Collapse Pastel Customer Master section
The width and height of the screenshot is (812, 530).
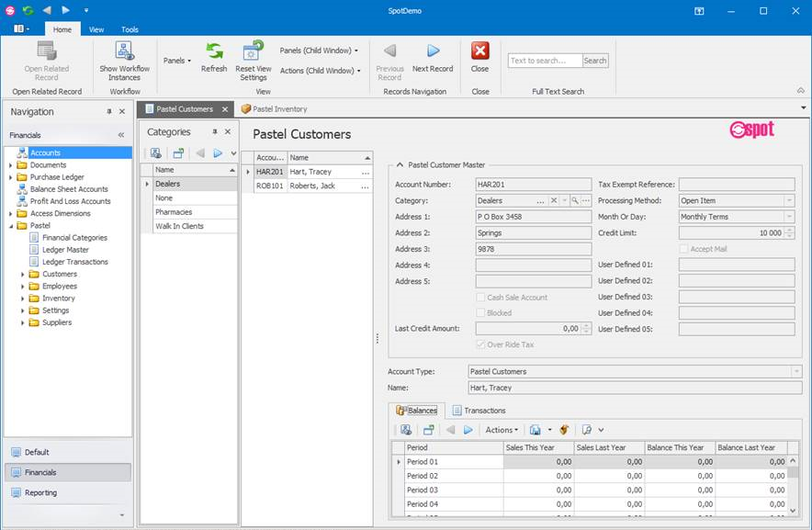click(400, 164)
